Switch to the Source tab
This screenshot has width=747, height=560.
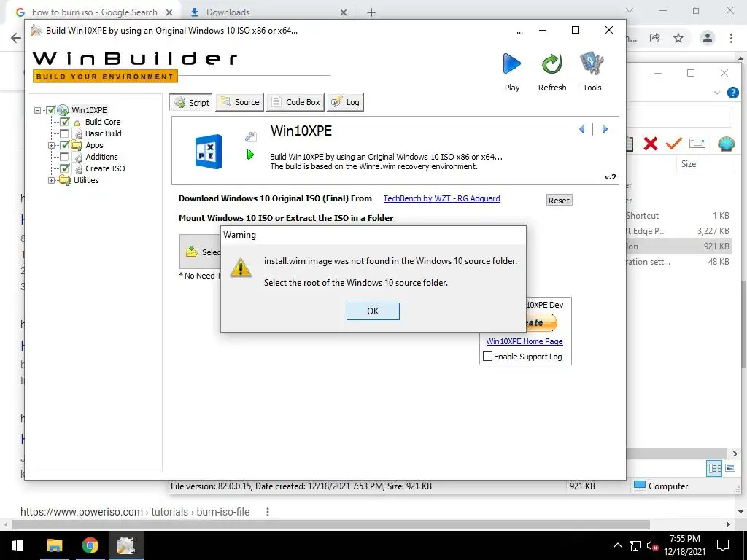(x=239, y=102)
